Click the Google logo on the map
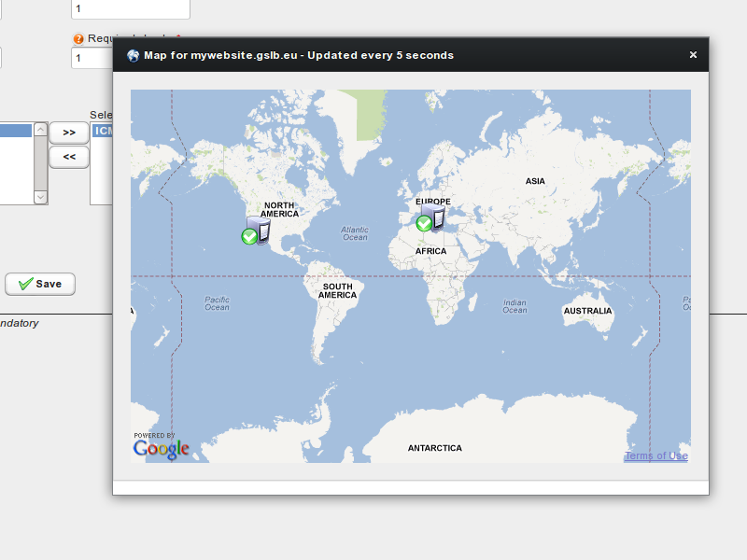The height and width of the screenshot is (560, 747). 161,449
